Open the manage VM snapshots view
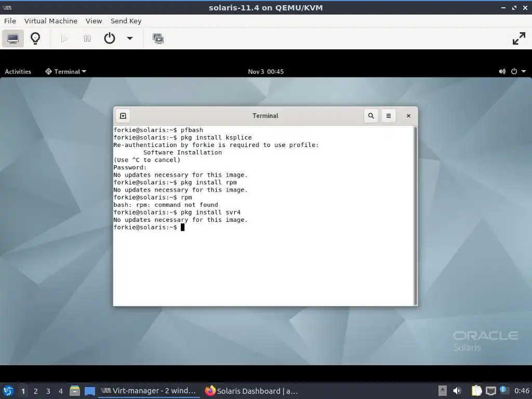This screenshot has height=399, width=532. point(158,38)
